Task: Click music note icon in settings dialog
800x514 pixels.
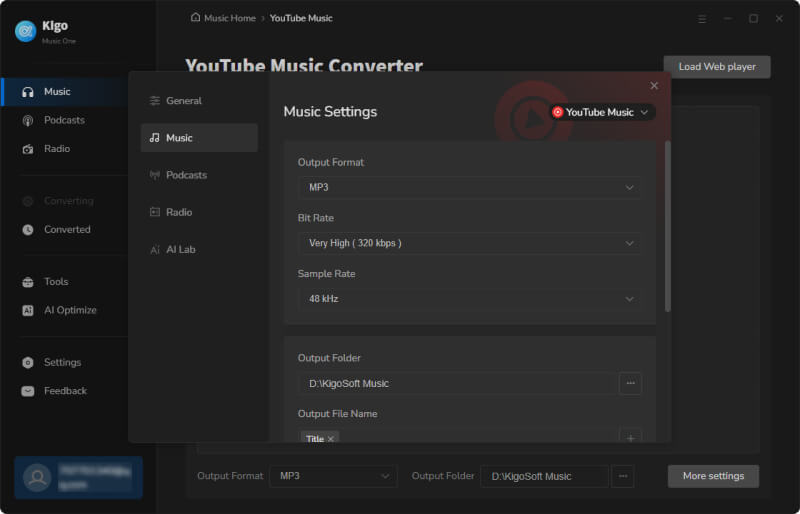Action: (155, 138)
